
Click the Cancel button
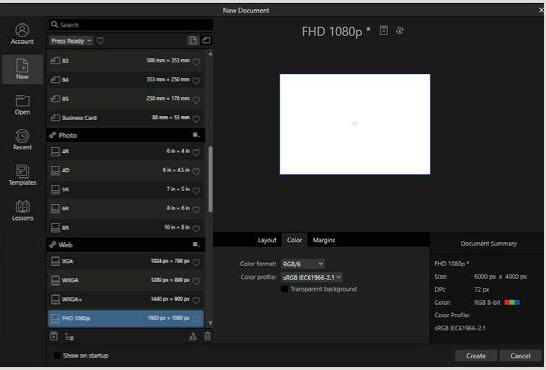520,355
